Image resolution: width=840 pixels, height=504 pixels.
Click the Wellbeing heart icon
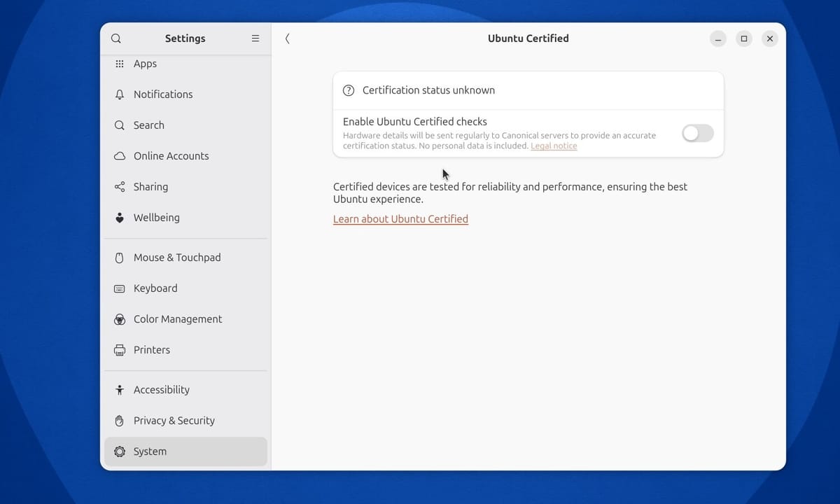click(120, 218)
